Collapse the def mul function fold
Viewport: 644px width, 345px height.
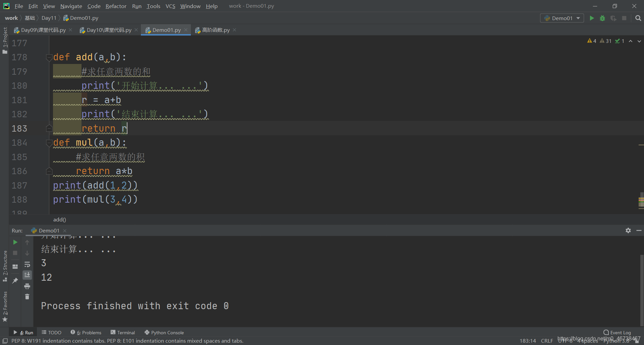[x=49, y=143]
